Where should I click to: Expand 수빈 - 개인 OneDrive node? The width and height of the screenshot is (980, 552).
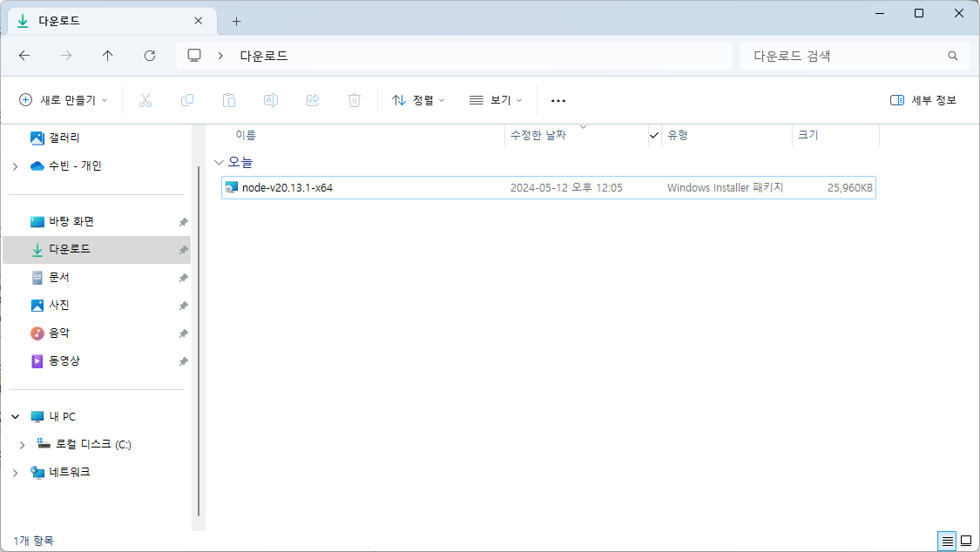[x=16, y=166]
